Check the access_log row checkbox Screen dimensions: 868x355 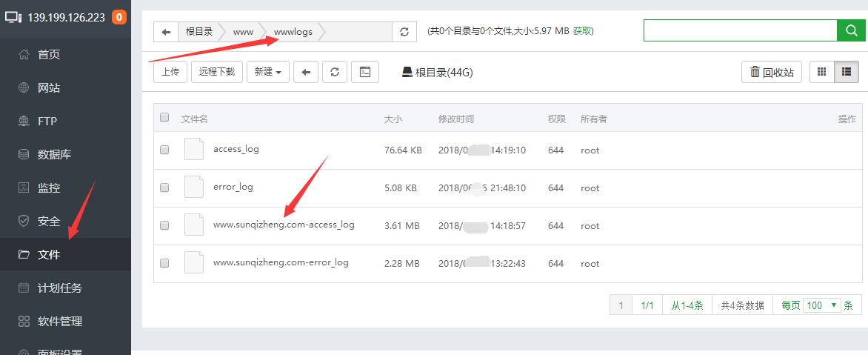pyautogui.click(x=164, y=150)
